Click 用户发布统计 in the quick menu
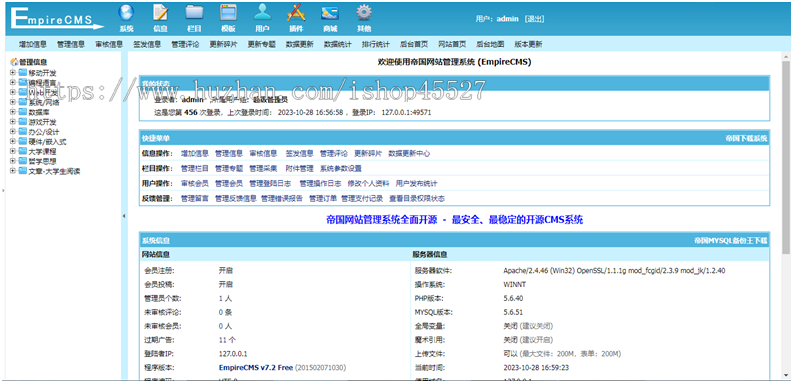Viewport: 793px width, 383px height. pos(417,184)
